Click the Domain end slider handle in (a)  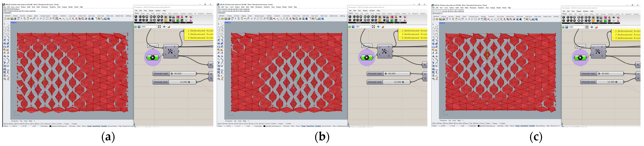(x=189, y=82)
